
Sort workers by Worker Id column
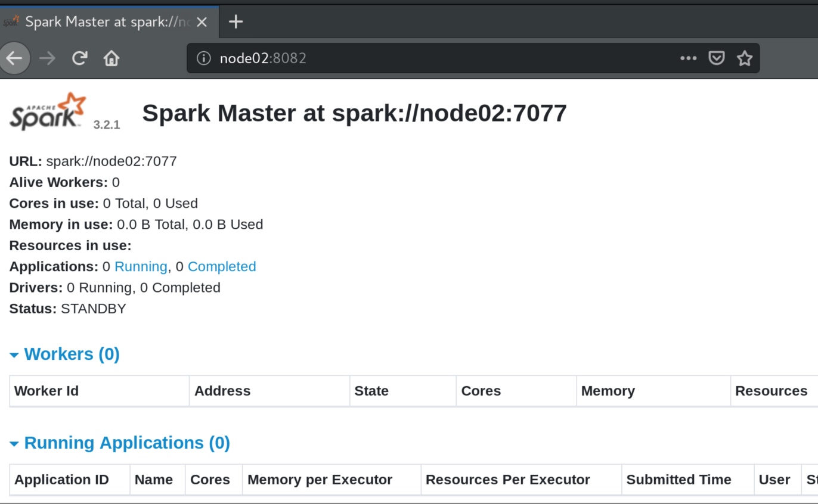pyautogui.click(x=99, y=391)
